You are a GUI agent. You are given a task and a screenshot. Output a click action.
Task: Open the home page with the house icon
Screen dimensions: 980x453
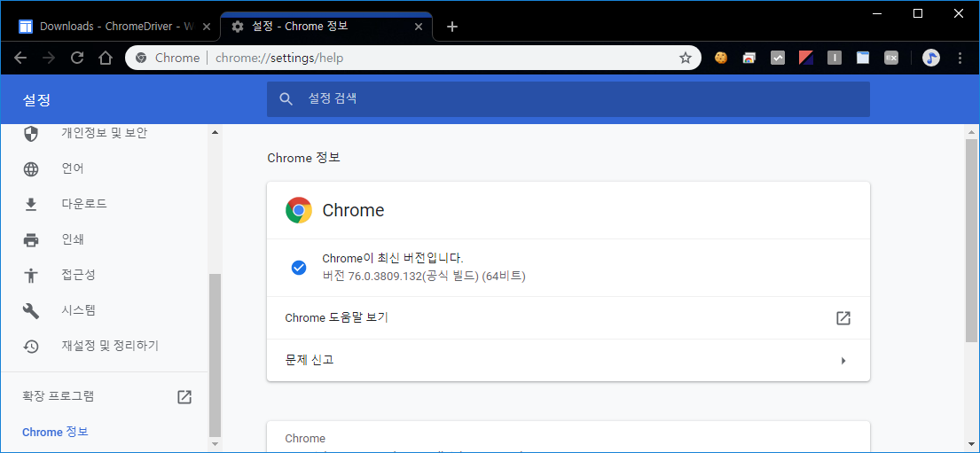[106, 59]
